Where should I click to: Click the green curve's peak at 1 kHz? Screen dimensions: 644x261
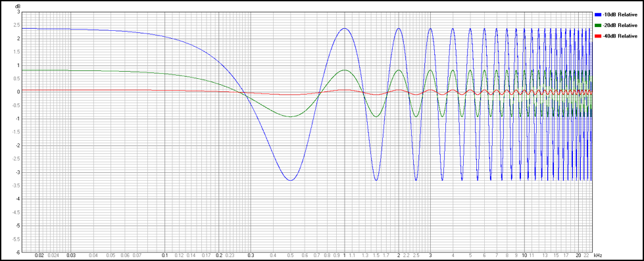point(345,70)
